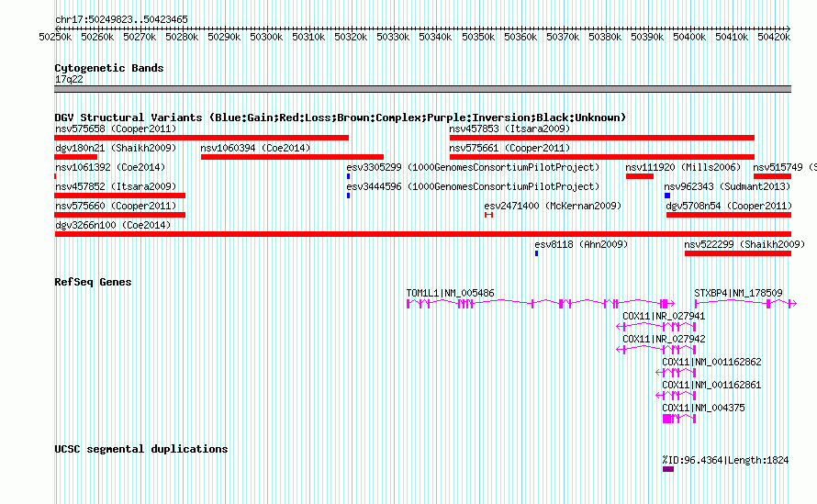Screen dimensions: 817x504
Task: Click the full-width red bar of dgv3266n100
Action: tap(422, 234)
